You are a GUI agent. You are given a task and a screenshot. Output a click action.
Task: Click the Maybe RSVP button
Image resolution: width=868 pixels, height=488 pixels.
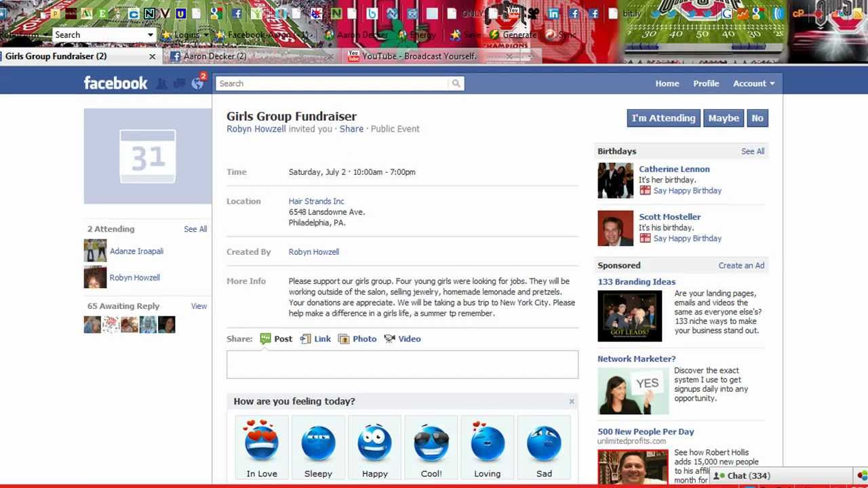coord(724,118)
